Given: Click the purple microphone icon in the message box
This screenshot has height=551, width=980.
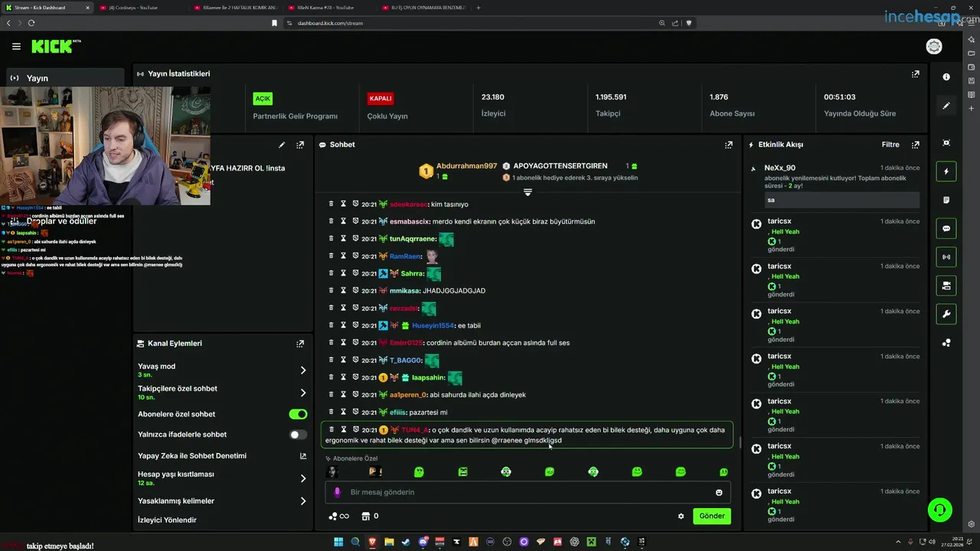Looking at the screenshot, I should point(337,492).
